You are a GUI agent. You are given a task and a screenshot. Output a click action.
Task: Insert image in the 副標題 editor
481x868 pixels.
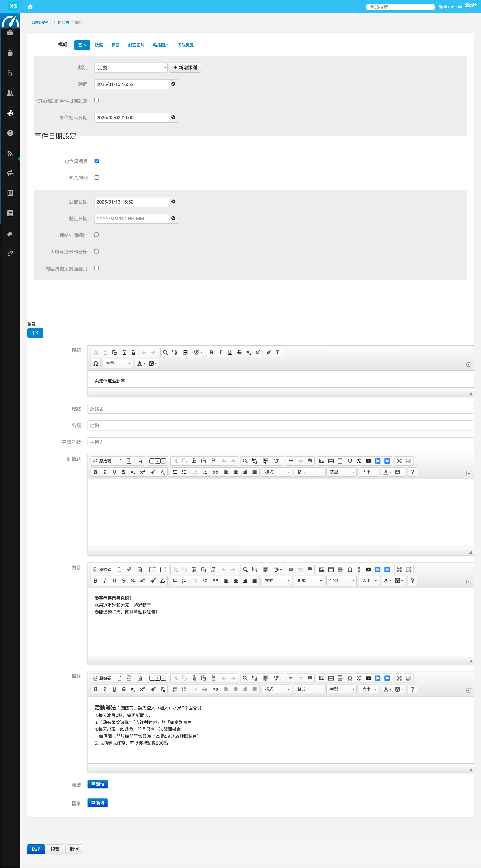pos(322,461)
